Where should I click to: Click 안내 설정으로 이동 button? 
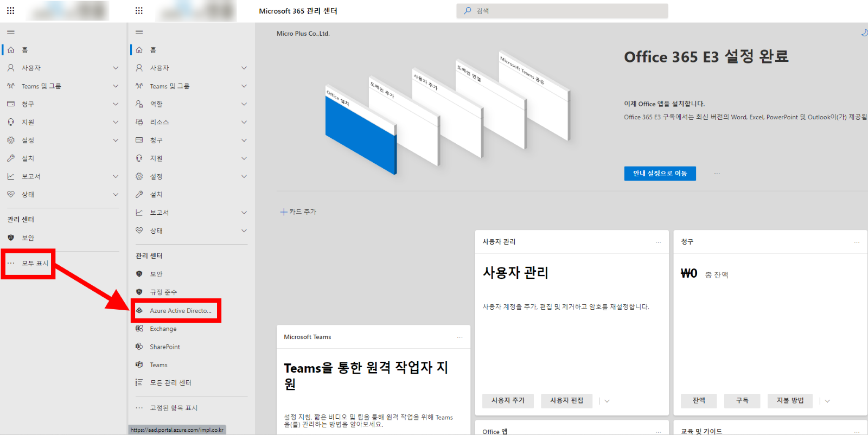(660, 174)
